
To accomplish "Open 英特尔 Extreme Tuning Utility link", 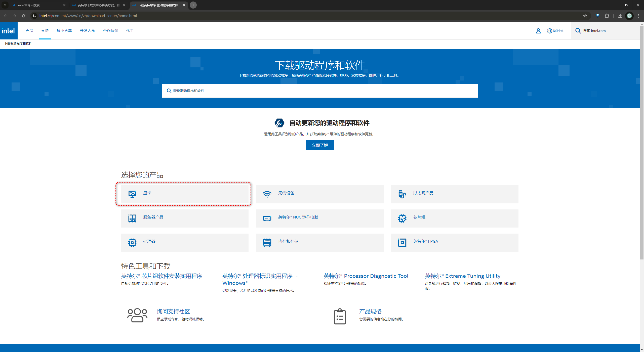I will click(462, 276).
